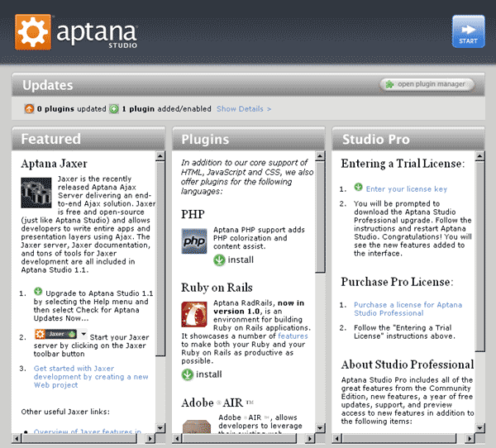Click the RadRails Ruby on Rails logo
496x448 pixels.
click(194, 314)
